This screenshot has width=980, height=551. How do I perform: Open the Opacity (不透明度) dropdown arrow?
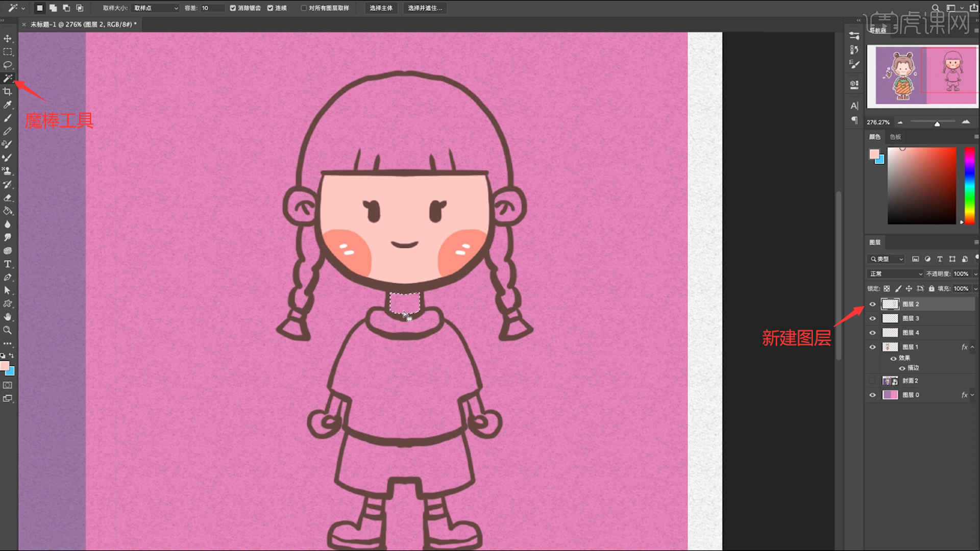975,274
